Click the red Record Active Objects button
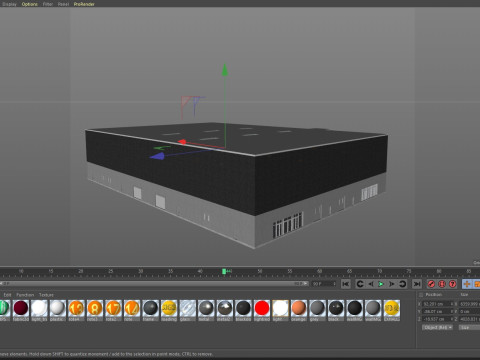 click(431, 284)
